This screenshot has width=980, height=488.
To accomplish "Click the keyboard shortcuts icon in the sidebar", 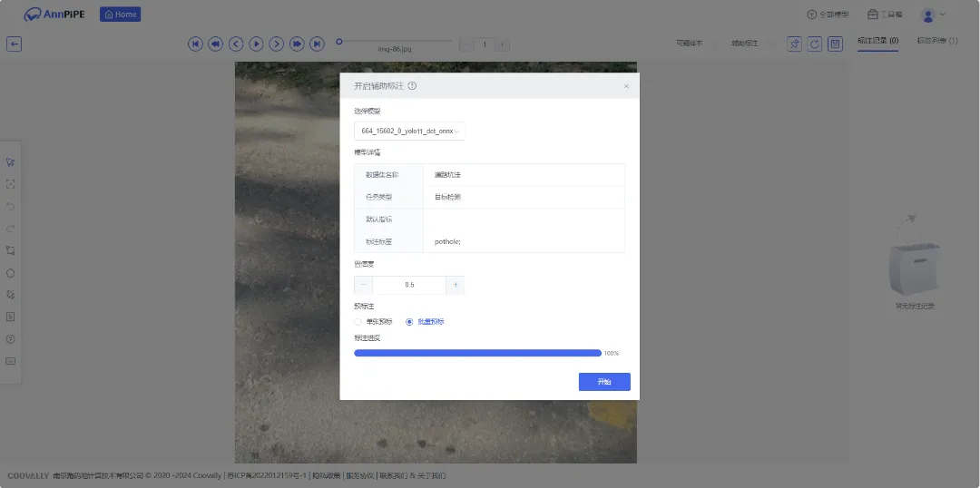I will [x=10, y=361].
